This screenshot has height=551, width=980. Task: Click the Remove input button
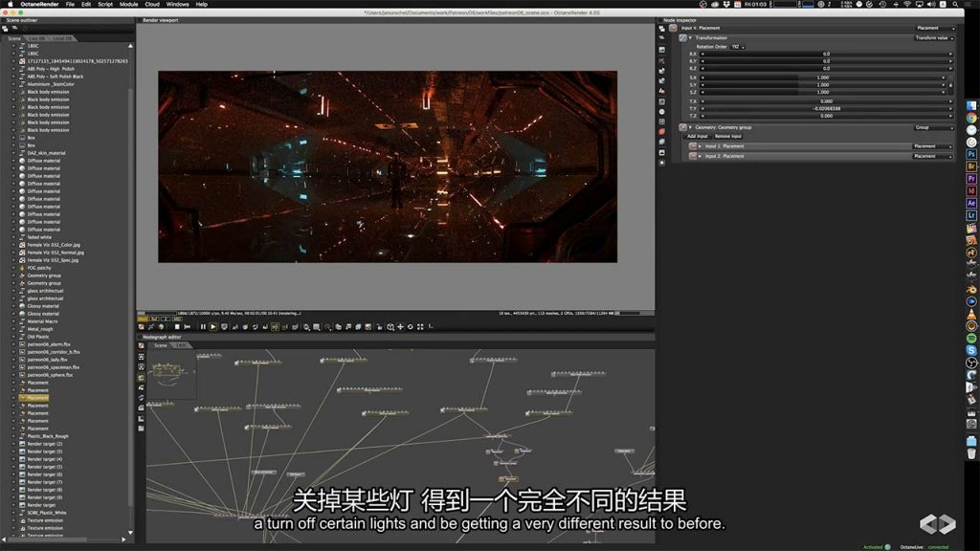pos(727,136)
